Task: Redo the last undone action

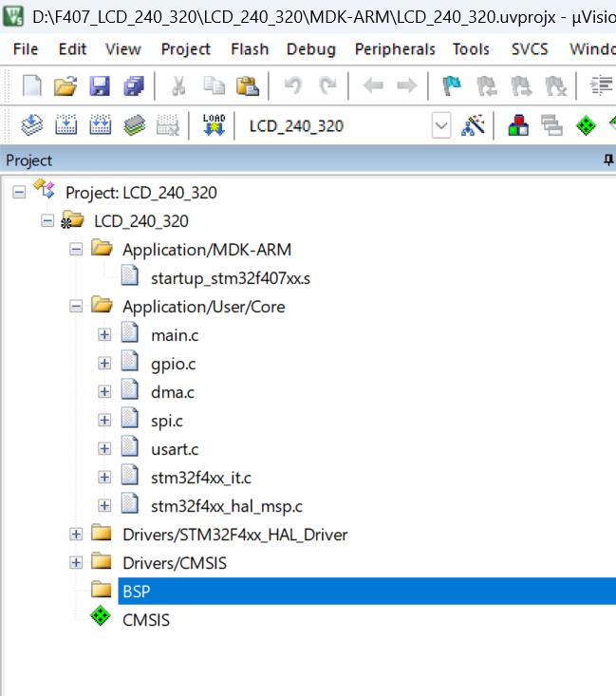Action: 327,85
